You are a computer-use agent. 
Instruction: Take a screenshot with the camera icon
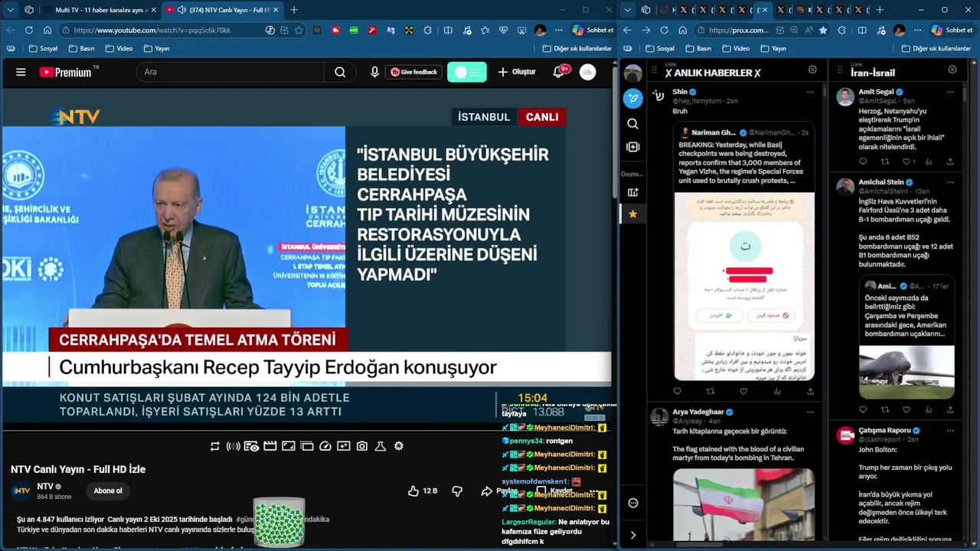[362, 446]
